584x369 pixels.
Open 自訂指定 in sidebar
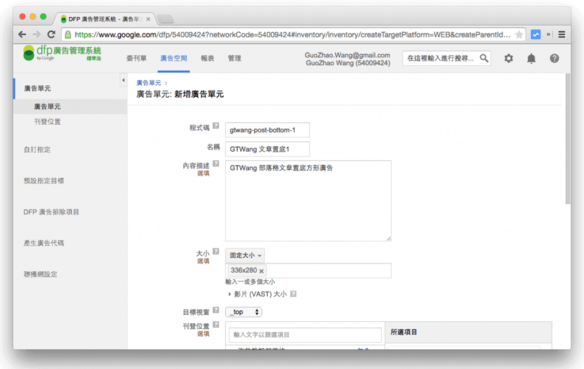(x=37, y=150)
